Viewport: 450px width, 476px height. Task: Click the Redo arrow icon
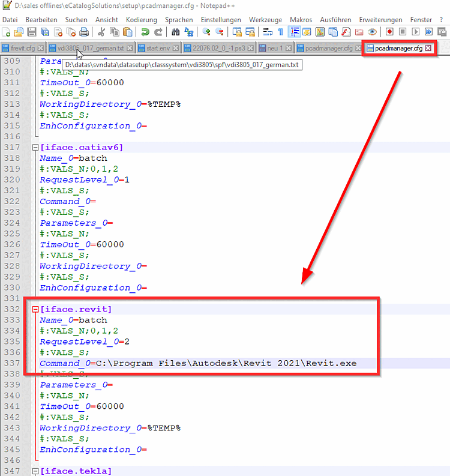(158, 32)
